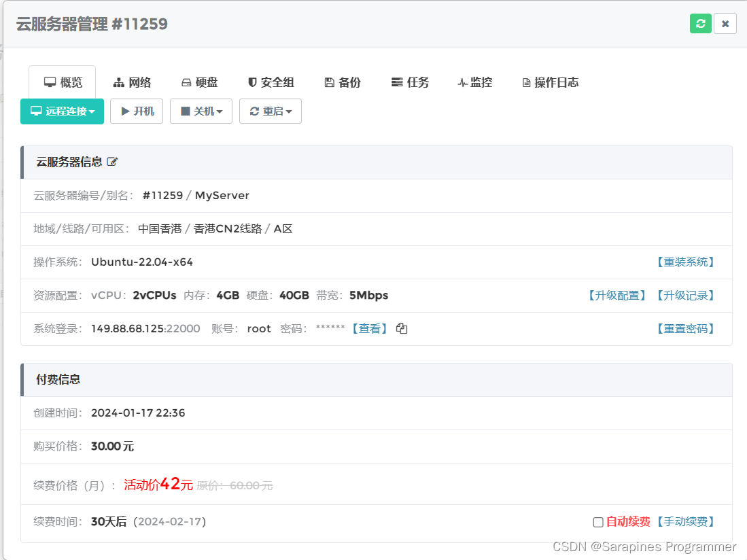The image size is (747, 560).
Task: Expand the 远程连接 dropdown
Action: click(63, 111)
